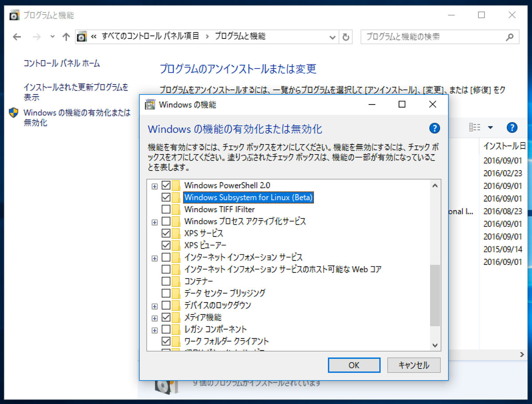This screenshot has height=404, width=532.
Task: Open インストールされた更新プログラムを表示 link
Action: coord(76,92)
